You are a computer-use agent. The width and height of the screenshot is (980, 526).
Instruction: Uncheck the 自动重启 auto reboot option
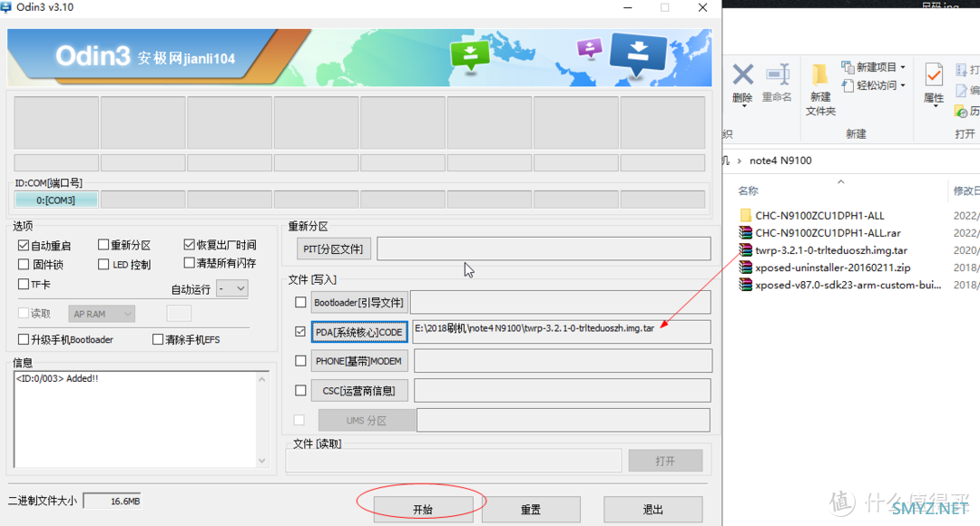[24, 245]
